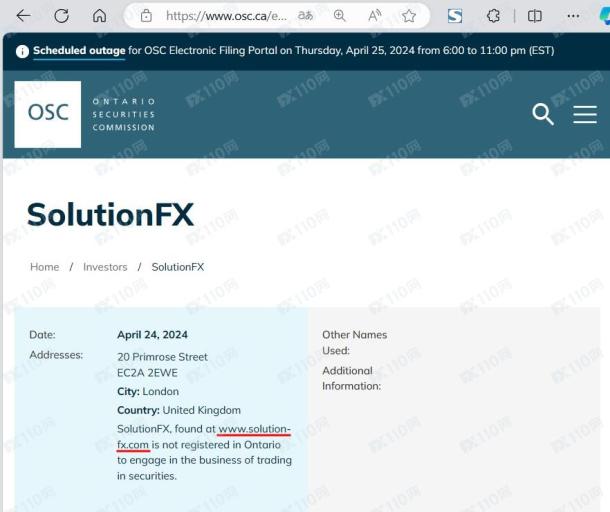View site information lock icon
This screenshot has width=610, height=512.
(146, 16)
